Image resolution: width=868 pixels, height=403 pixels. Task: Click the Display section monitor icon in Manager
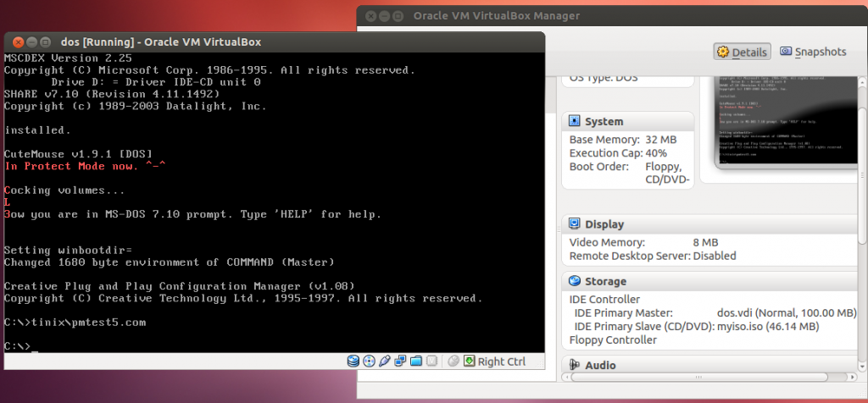click(x=575, y=224)
